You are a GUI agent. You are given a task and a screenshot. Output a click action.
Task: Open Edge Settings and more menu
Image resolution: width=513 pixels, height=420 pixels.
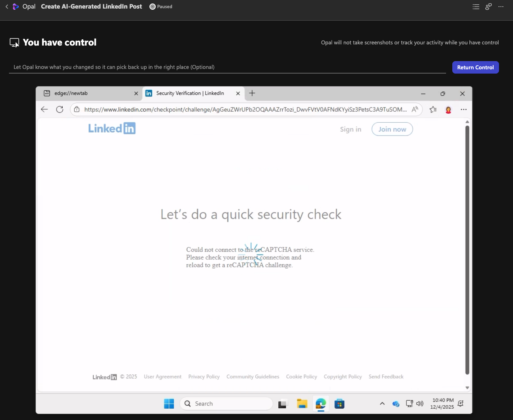click(x=464, y=109)
